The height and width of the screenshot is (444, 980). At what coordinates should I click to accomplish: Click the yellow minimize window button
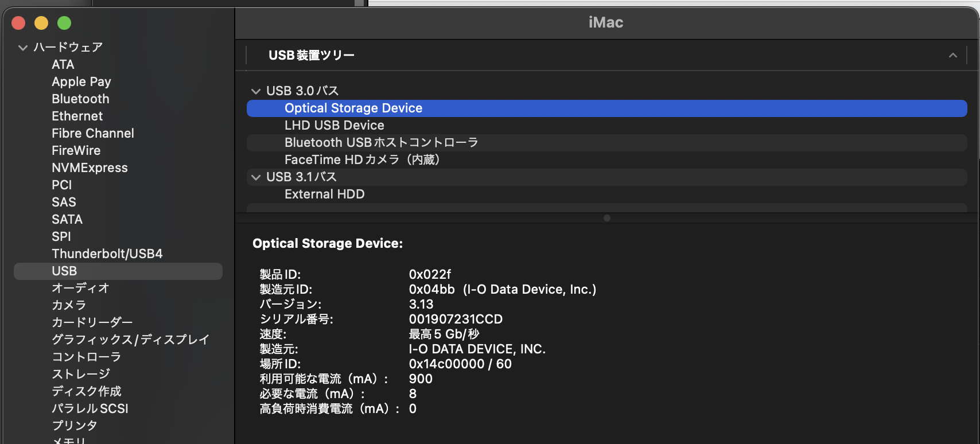[x=41, y=23]
